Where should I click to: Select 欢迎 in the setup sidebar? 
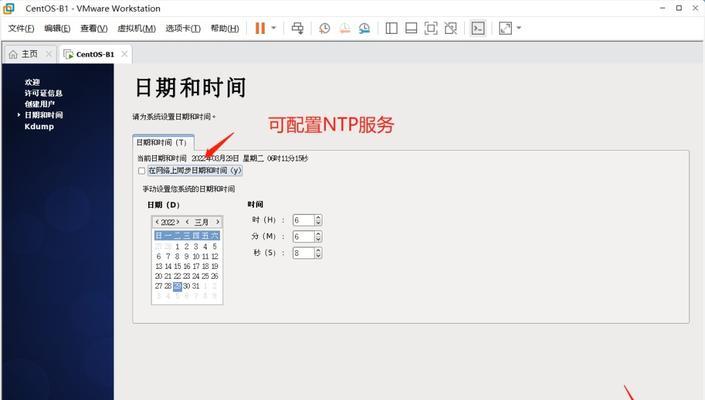(x=32, y=82)
